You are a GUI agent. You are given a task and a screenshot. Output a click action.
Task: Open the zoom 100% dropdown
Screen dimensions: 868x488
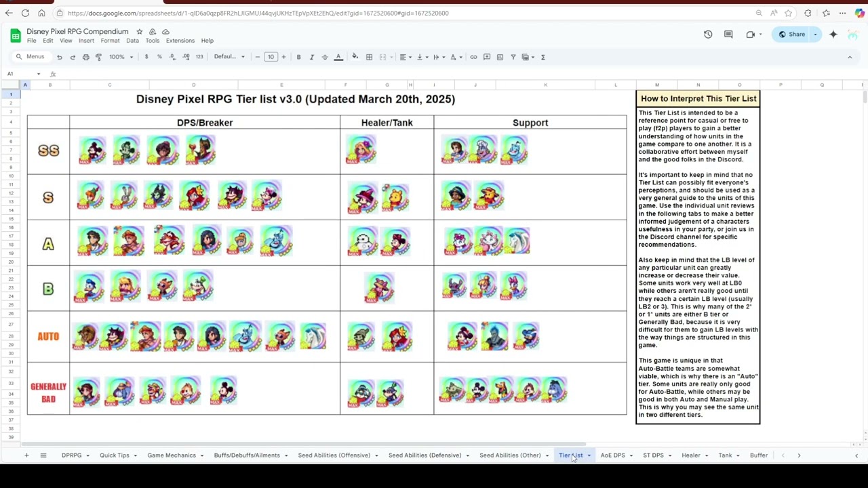(x=120, y=57)
